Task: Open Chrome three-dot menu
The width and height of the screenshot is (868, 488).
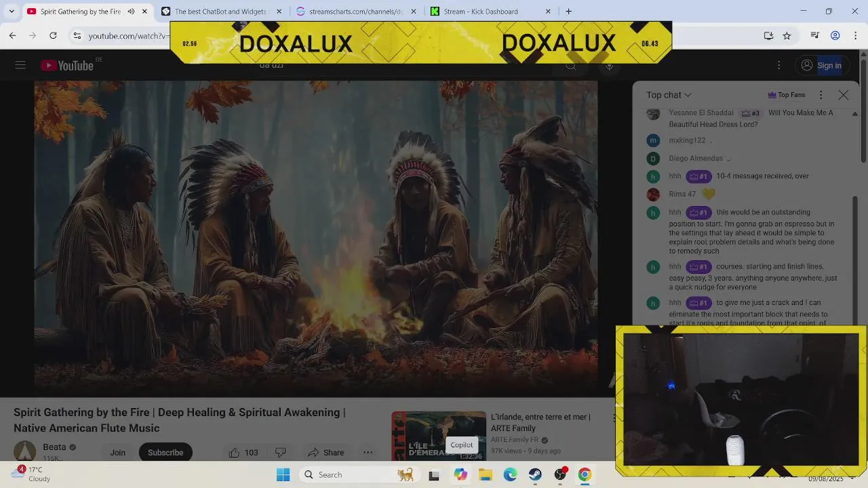Action: (855, 36)
